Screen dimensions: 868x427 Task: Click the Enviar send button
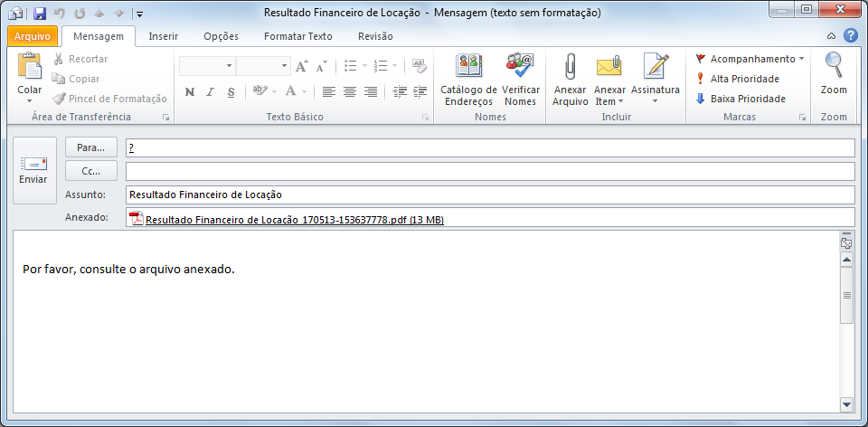pos(34,171)
